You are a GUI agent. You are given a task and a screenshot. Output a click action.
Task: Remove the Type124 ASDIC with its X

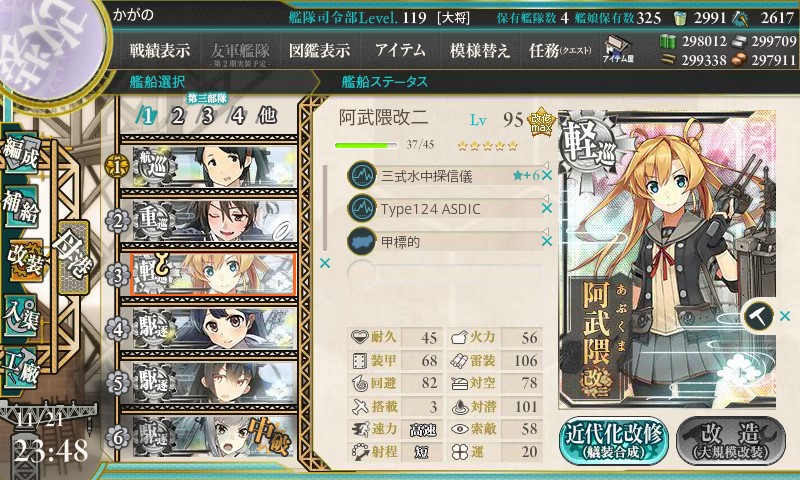(x=547, y=208)
